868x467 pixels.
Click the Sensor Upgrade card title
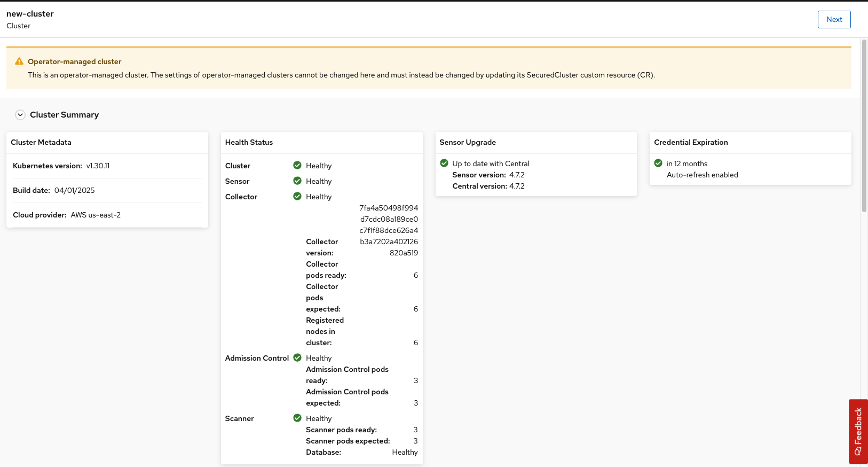click(468, 142)
